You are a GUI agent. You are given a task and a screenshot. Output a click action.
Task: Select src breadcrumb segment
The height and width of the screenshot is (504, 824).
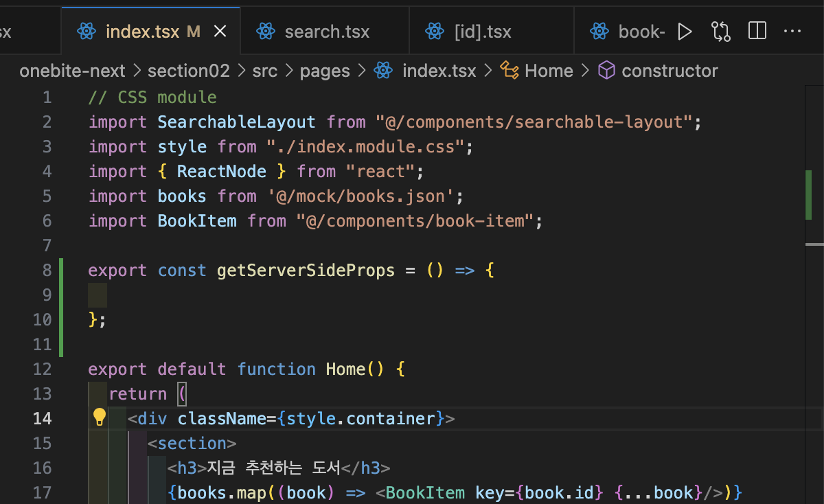pyautogui.click(x=264, y=71)
